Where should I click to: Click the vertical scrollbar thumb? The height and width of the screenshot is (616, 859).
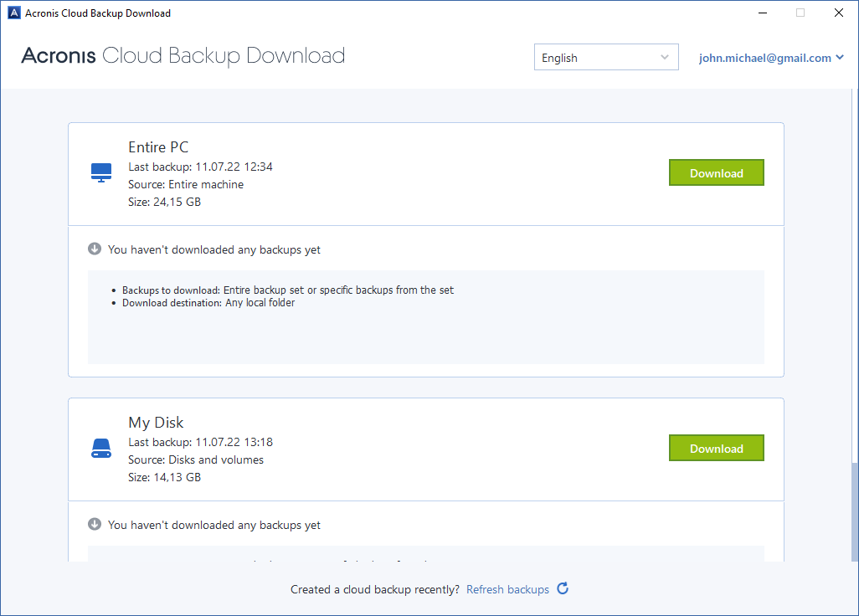coord(855,512)
